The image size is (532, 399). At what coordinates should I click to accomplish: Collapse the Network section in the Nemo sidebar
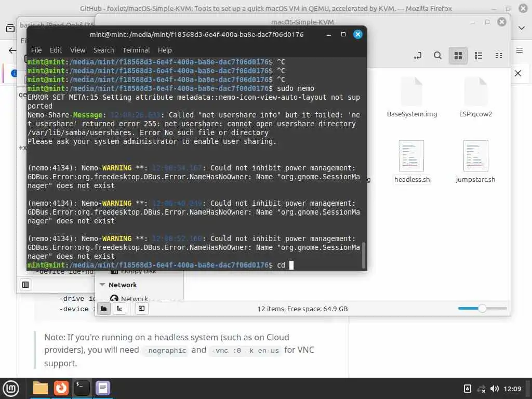click(x=102, y=285)
